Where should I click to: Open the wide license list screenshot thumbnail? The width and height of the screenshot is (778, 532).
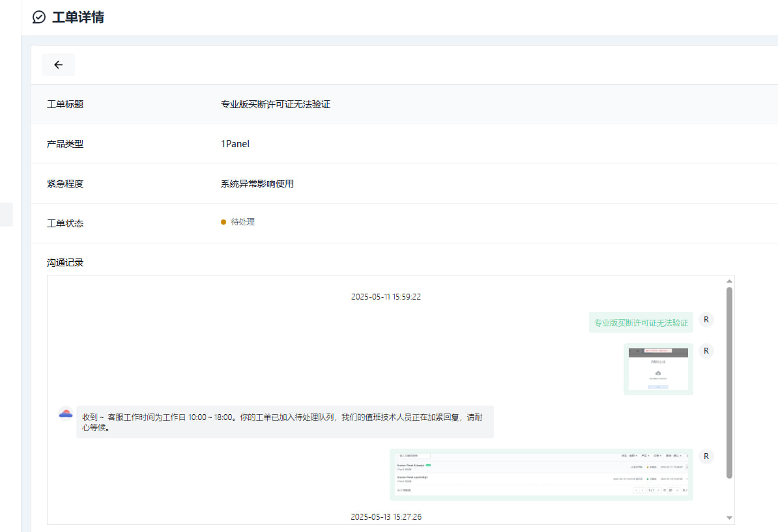(541, 475)
